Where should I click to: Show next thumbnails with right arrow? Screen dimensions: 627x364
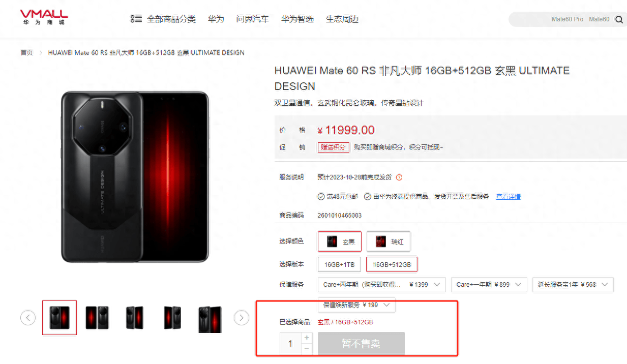coord(242,318)
